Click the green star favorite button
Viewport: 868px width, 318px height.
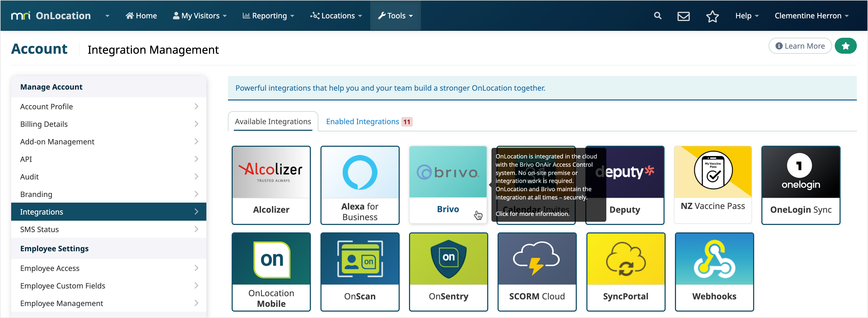click(x=845, y=46)
